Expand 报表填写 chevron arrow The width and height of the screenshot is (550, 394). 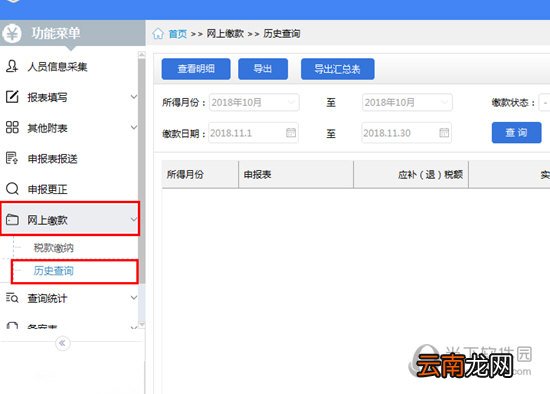(x=134, y=96)
